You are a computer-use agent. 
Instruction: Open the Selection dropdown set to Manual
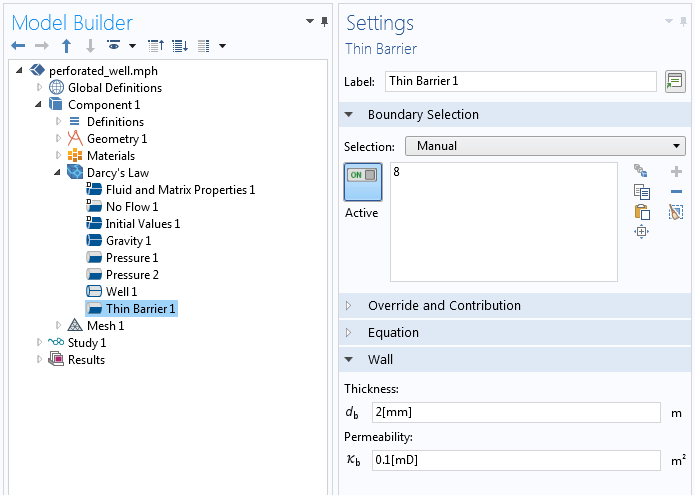[x=543, y=146]
